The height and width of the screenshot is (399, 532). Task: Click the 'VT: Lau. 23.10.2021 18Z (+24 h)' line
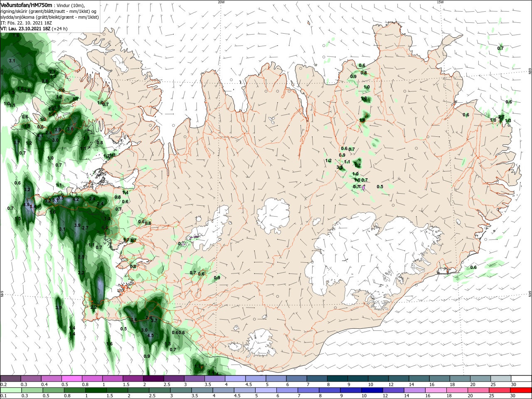[34, 29]
